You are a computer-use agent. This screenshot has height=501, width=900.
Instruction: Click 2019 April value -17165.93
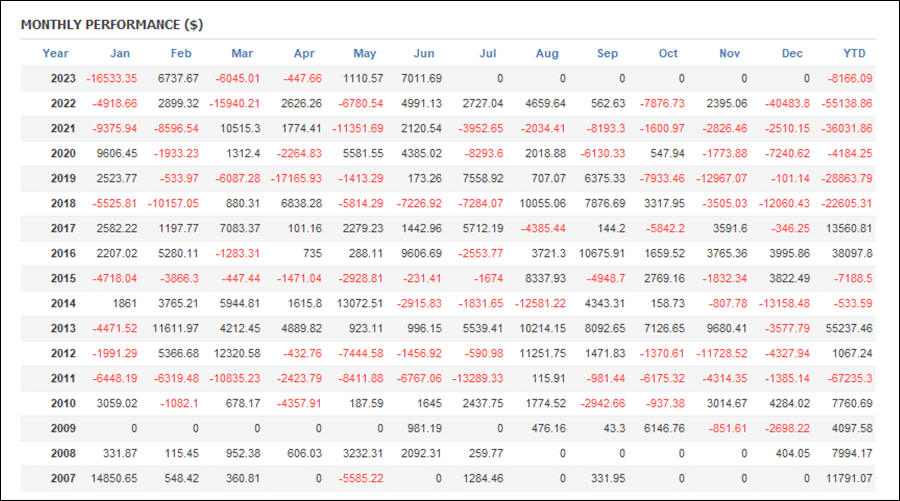pos(296,178)
